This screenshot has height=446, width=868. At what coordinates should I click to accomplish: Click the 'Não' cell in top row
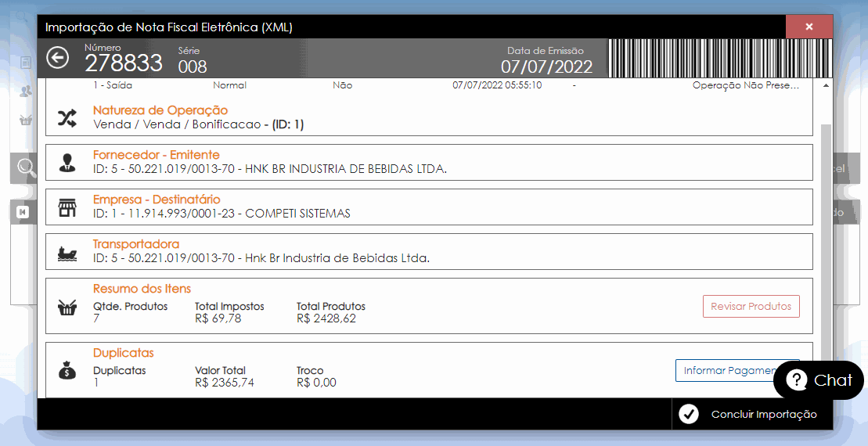pos(342,86)
